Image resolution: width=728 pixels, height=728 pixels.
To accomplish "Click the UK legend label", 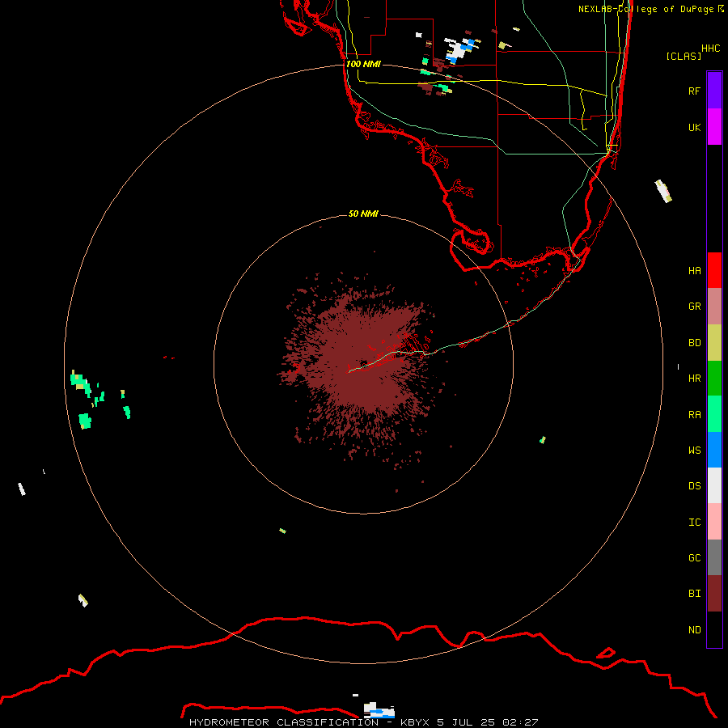I will click(x=694, y=127).
